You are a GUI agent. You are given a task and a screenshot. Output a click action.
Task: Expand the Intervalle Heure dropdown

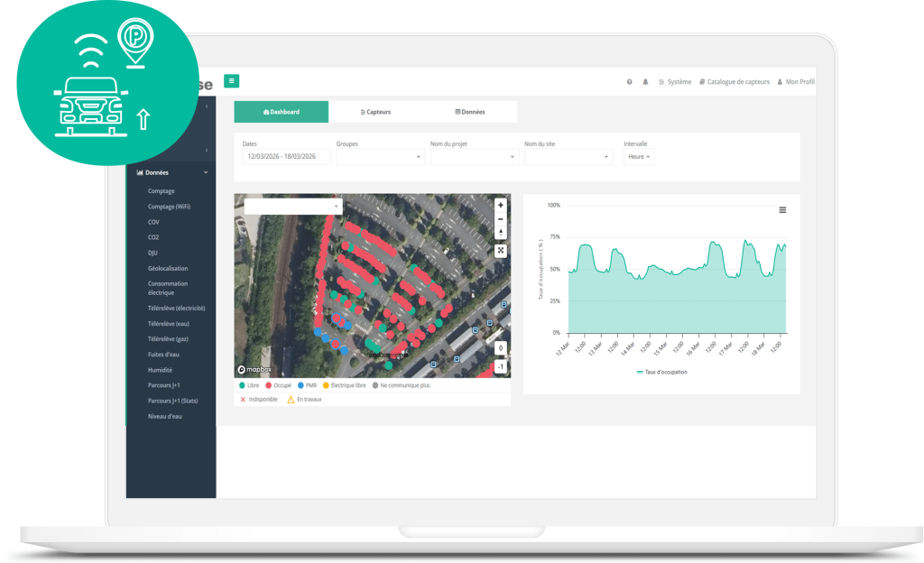click(x=640, y=157)
